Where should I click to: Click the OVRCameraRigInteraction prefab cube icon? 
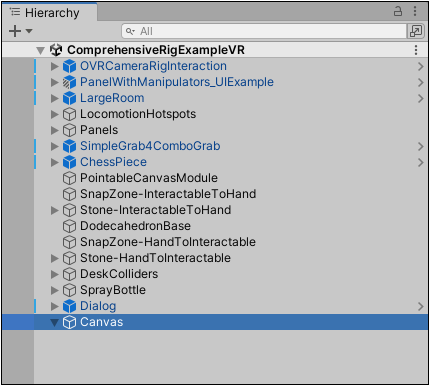pyautogui.click(x=69, y=66)
